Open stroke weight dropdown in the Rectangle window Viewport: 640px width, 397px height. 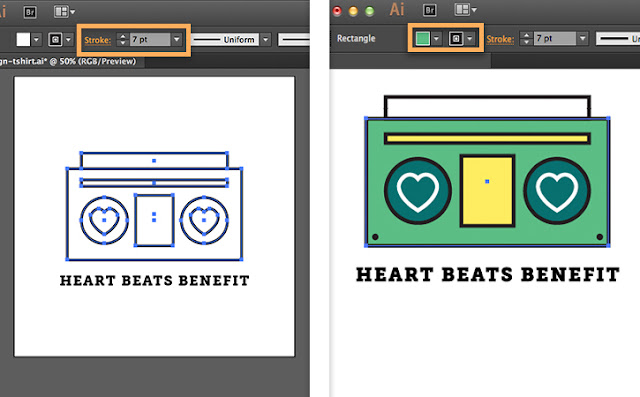582,39
